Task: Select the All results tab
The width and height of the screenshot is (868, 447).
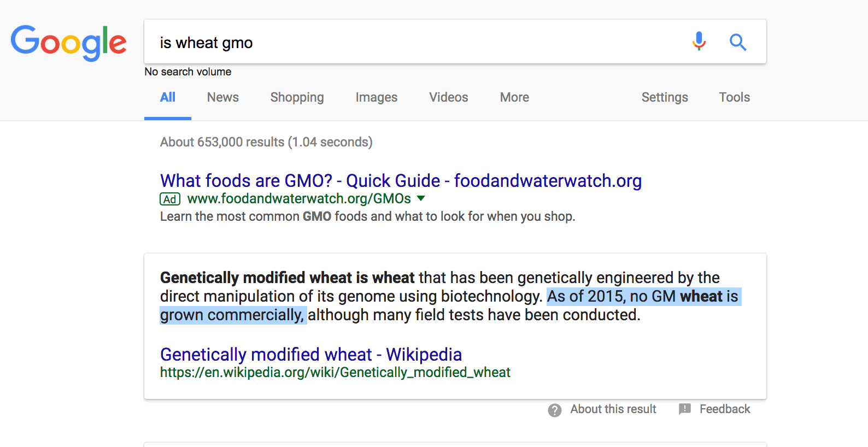Action: pos(167,97)
